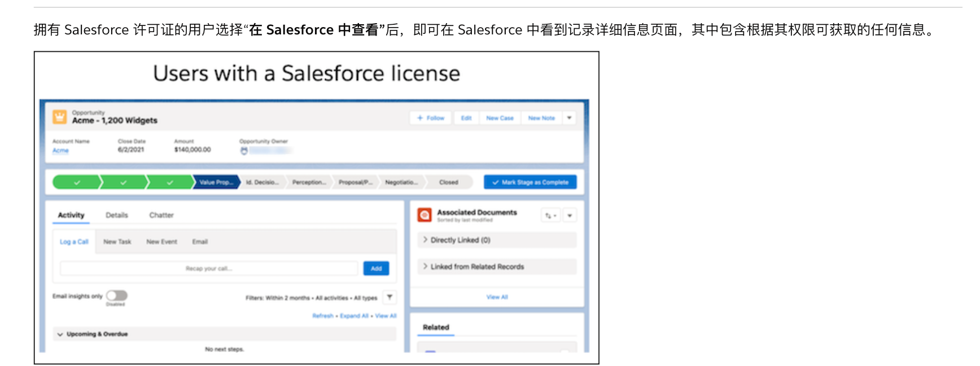The image size is (980, 366).
Task: Select the Closed path stage
Action: click(449, 182)
